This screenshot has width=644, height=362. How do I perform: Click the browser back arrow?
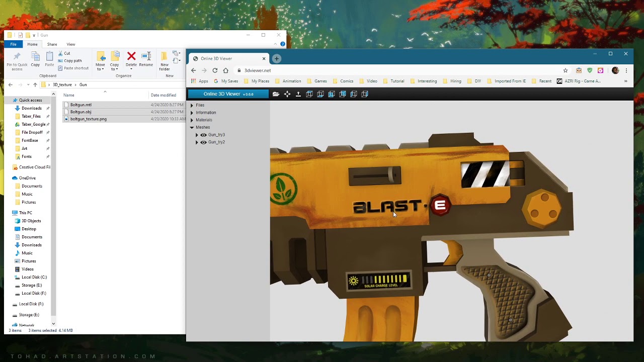tap(193, 70)
